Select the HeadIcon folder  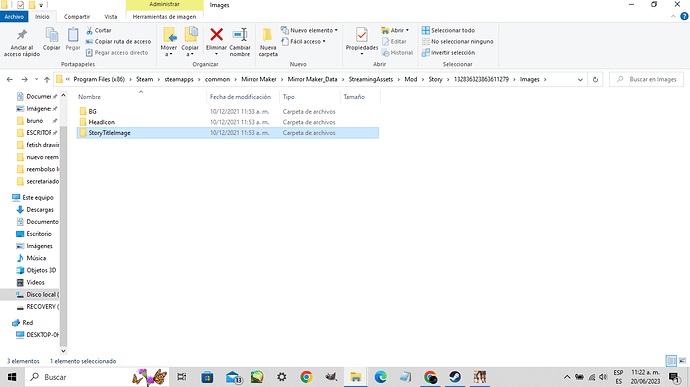click(101, 122)
